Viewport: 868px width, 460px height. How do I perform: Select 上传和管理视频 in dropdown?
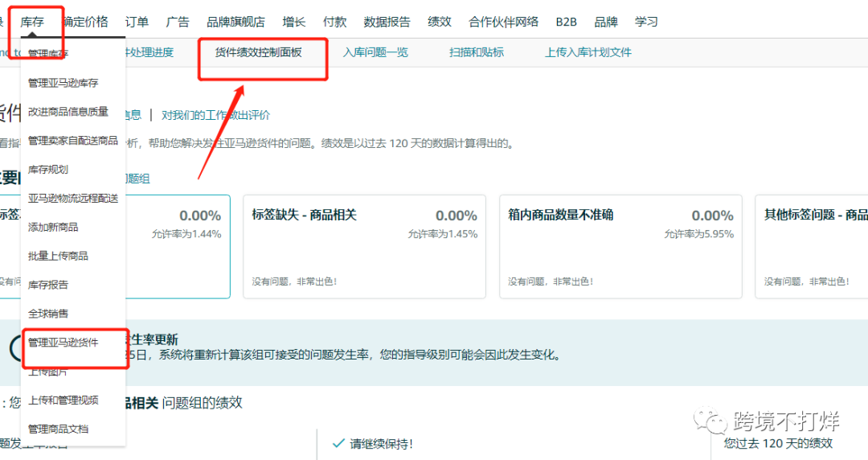[x=63, y=400]
